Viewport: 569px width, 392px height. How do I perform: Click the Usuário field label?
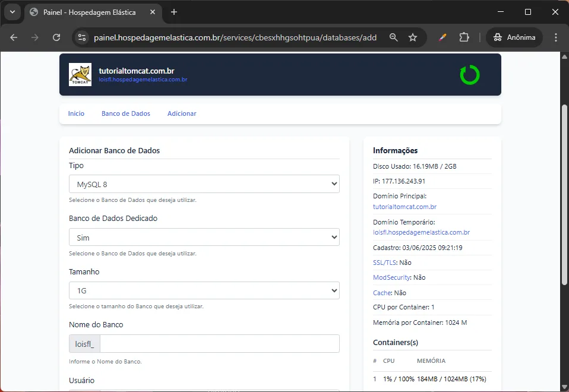81,380
